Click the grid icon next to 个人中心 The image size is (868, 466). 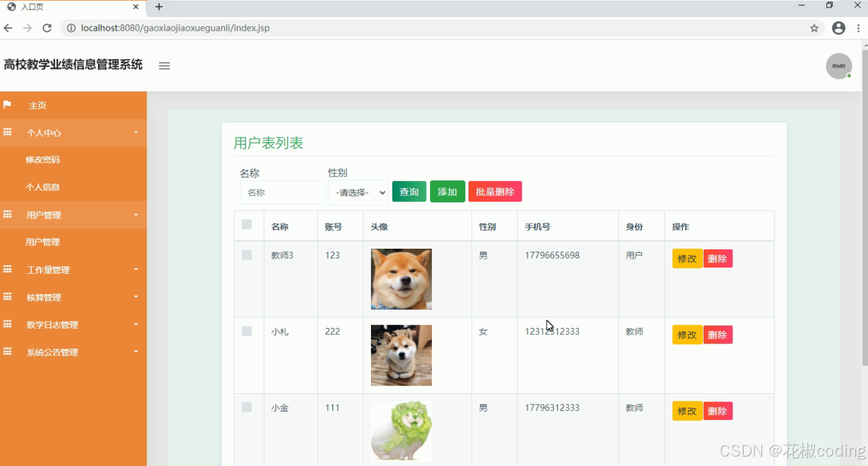click(x=7, y=132)
